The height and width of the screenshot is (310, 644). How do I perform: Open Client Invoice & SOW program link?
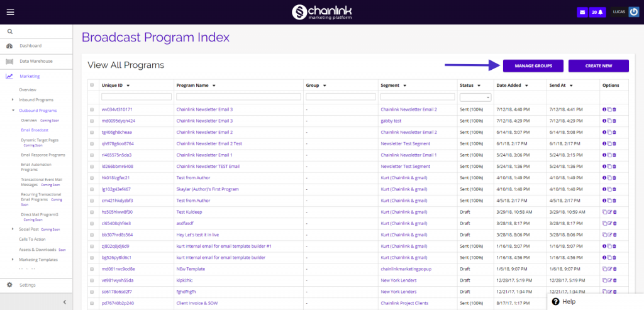click(196, 303)
